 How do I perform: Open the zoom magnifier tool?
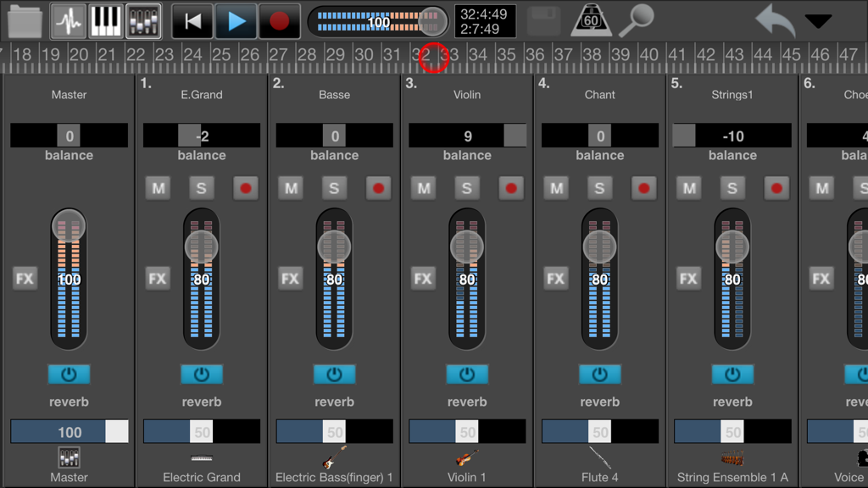point(636,20)
